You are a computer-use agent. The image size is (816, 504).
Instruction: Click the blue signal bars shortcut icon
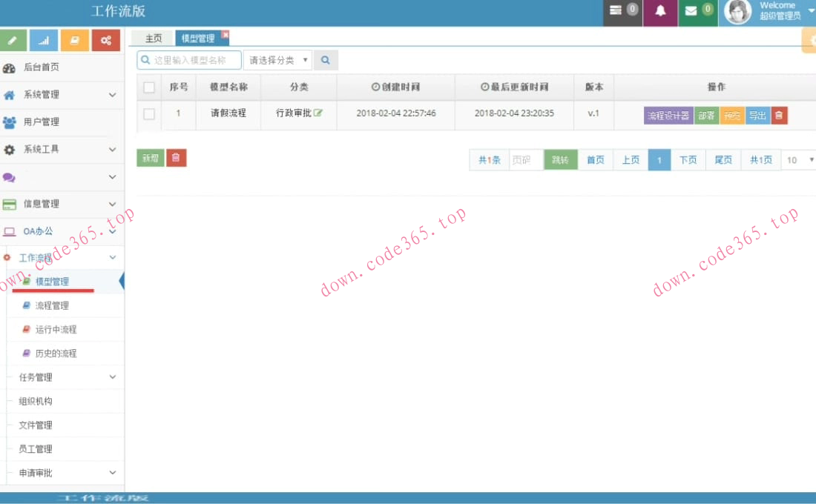coord(44,40)
